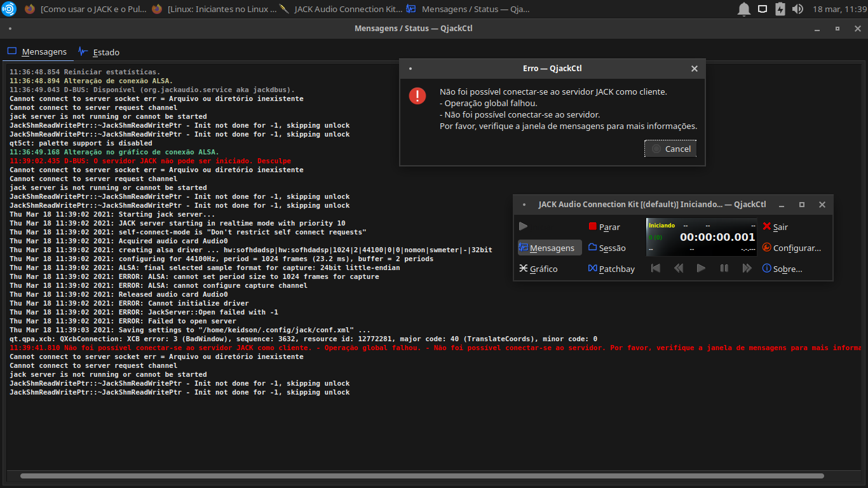
Task: Close the Erro — QjackCtl dialog
Action: click(x=695, y=69)
